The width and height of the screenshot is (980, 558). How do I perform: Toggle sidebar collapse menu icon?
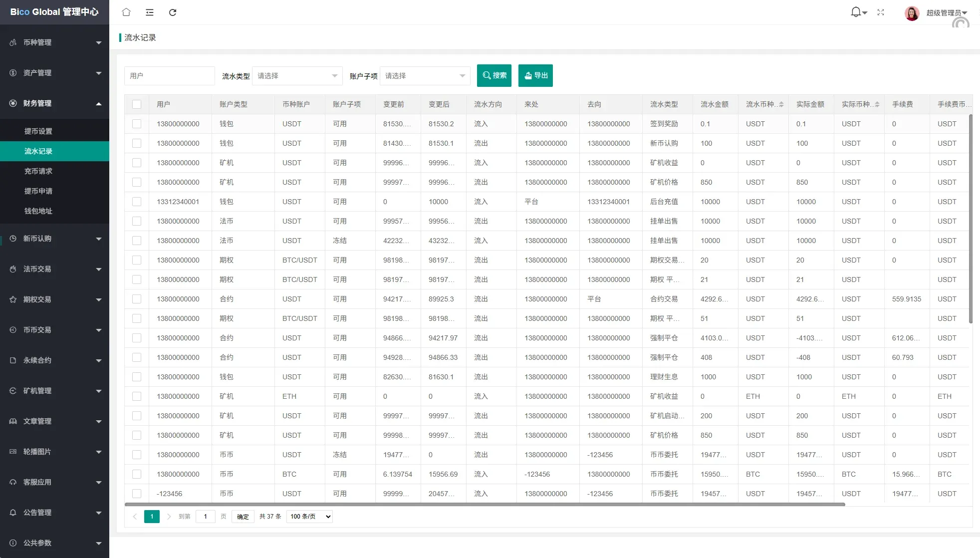(x=149, y=12)
